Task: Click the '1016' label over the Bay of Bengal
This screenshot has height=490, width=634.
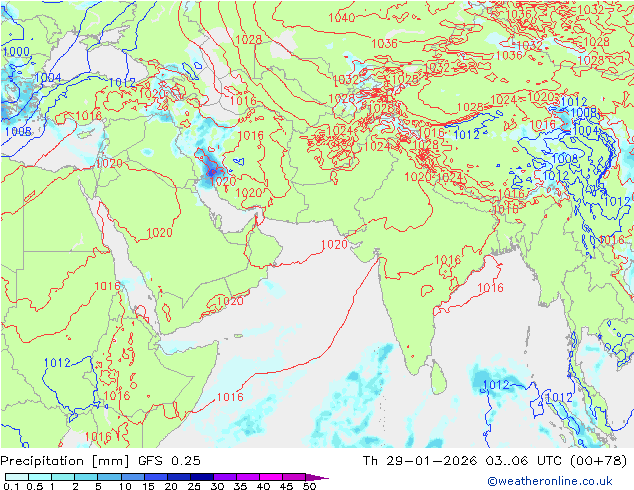Action: coord(490,287)
